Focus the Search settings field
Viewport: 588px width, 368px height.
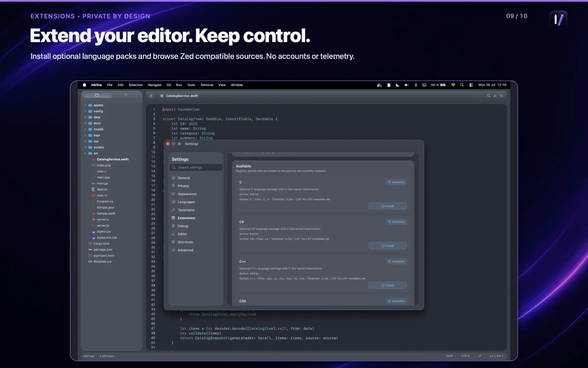point(196,167)
